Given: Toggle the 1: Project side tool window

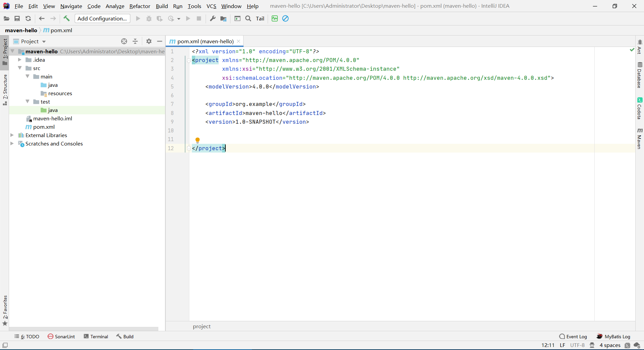Looking at the screenshot, I should [5, 52].
